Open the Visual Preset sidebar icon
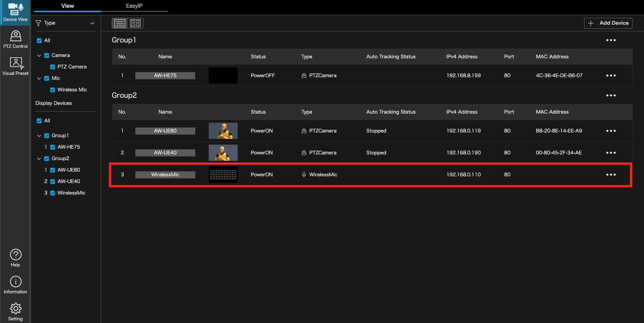Viewport: 644px width, 323px height. coord(15,66)
